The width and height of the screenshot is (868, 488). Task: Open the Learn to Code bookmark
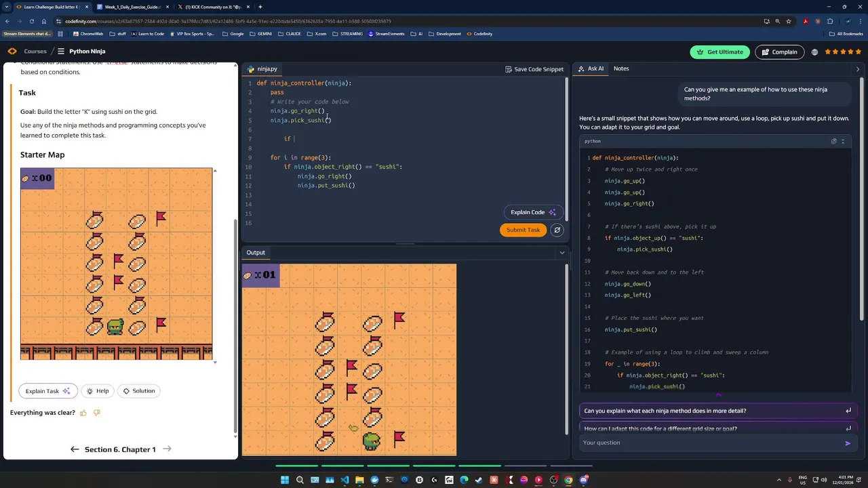click(x=147, y=33)
